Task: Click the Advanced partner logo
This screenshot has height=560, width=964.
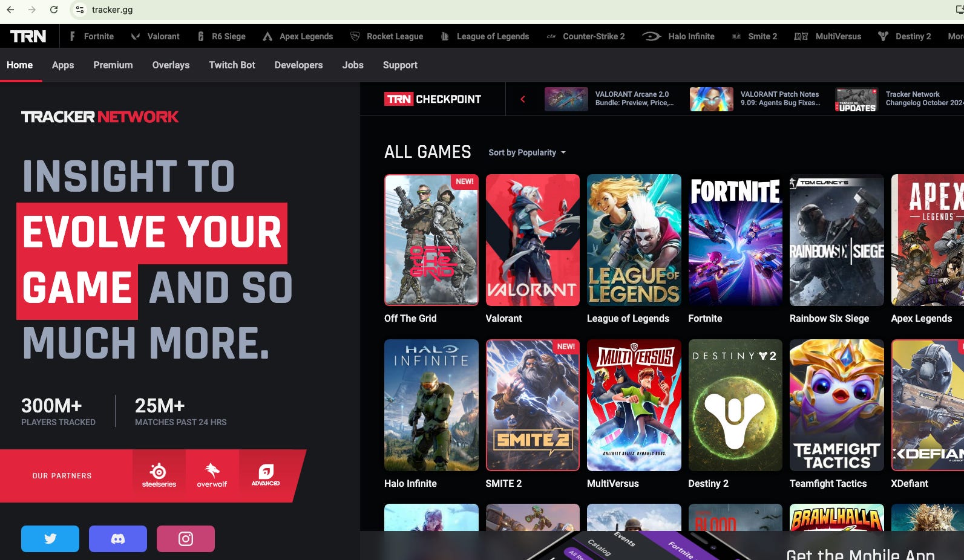Action: [265, 475]
